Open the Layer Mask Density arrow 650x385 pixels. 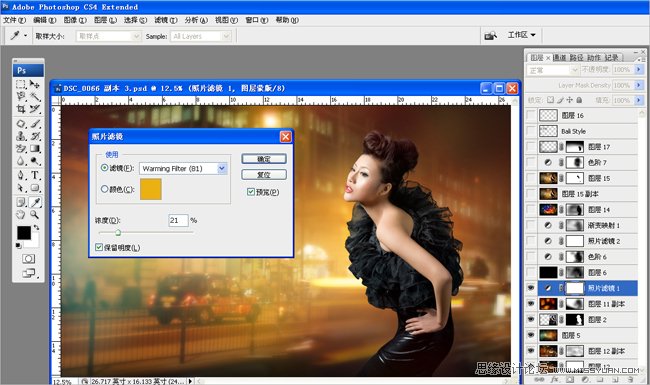[639, 85]
